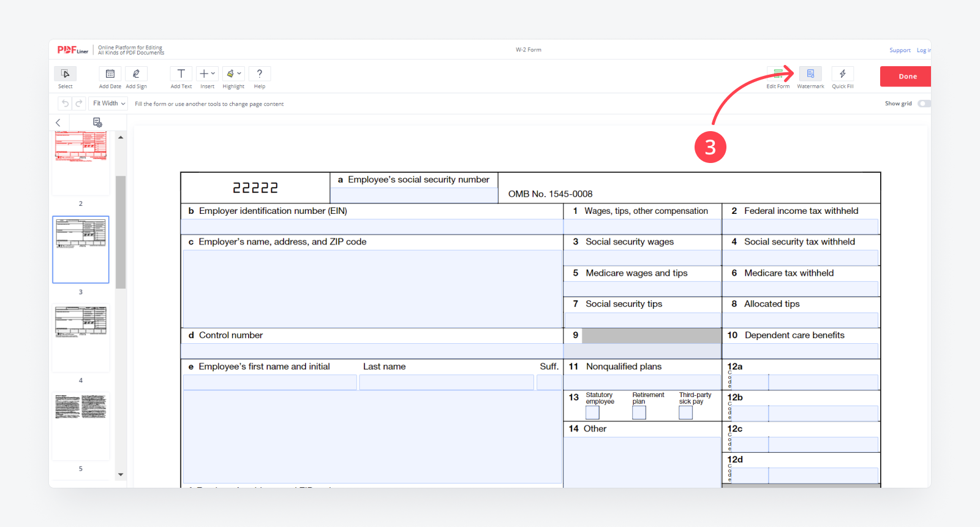This screenshot has height=527, width=980.
Task: Open the Watermark tool
Action: click(x=810, y=74)
